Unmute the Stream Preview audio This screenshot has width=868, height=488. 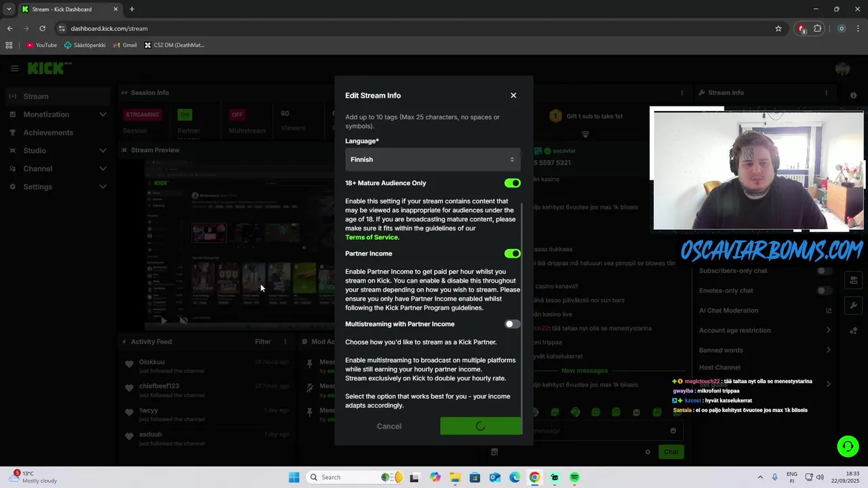(183, 321)
